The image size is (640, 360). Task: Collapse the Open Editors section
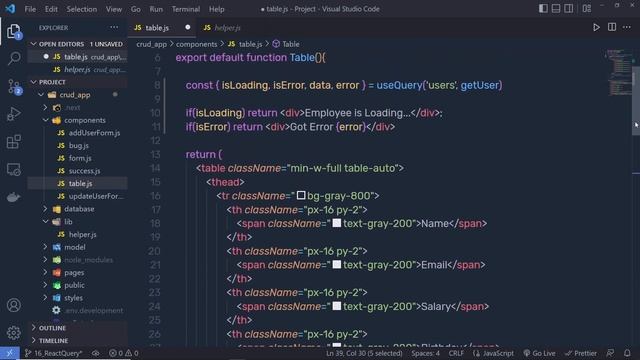click(34, 44)
